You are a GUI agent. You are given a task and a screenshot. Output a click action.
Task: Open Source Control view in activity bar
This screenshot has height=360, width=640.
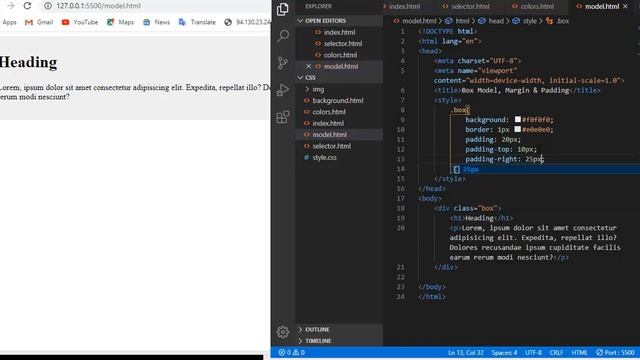pos(282,63)
